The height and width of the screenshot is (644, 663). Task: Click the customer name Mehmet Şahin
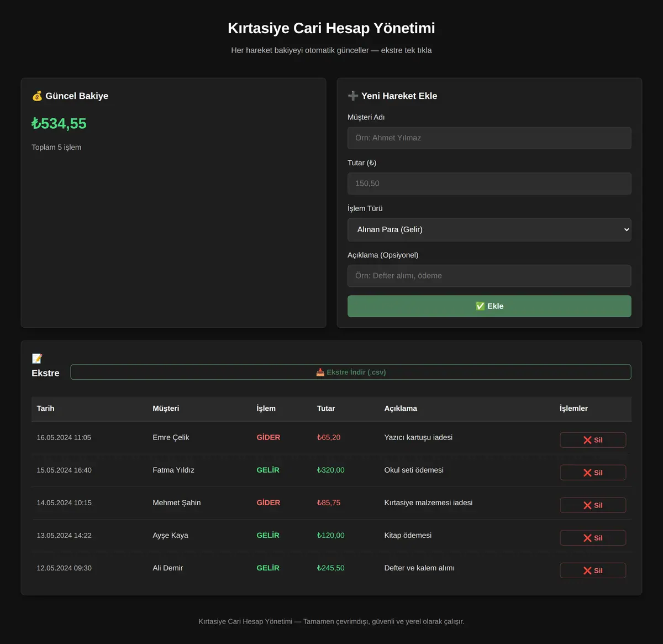(177, 503)
